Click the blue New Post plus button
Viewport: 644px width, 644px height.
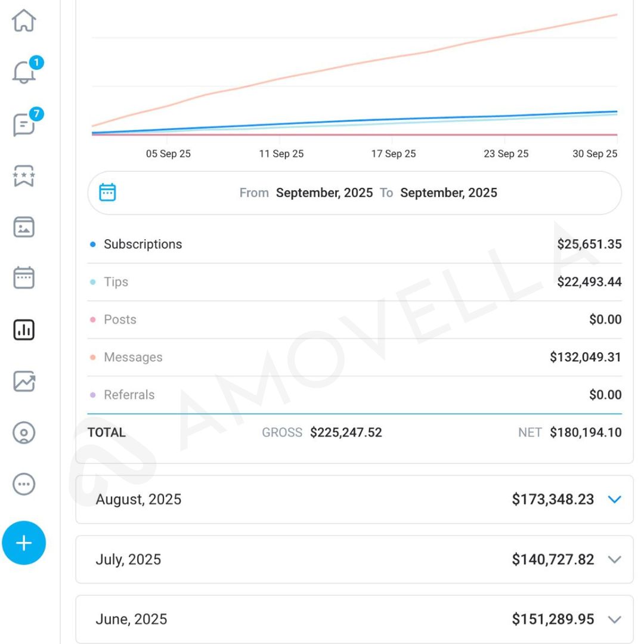[24, 543]
